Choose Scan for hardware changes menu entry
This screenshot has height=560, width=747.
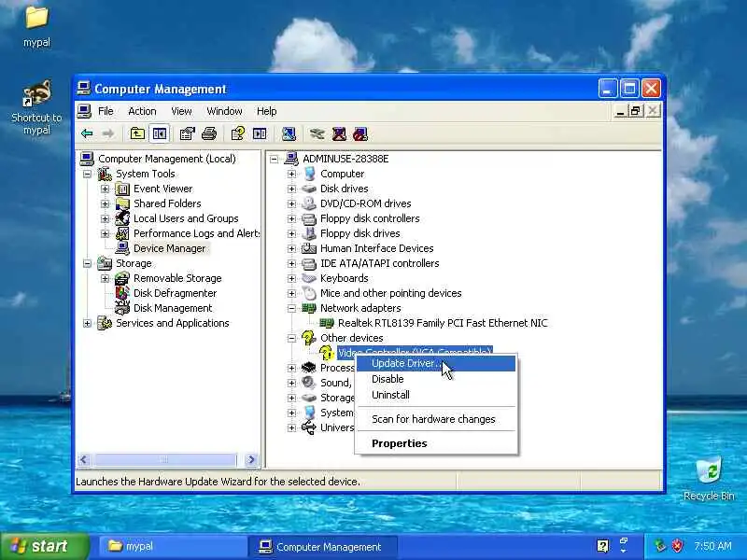(x=435, y=419)
